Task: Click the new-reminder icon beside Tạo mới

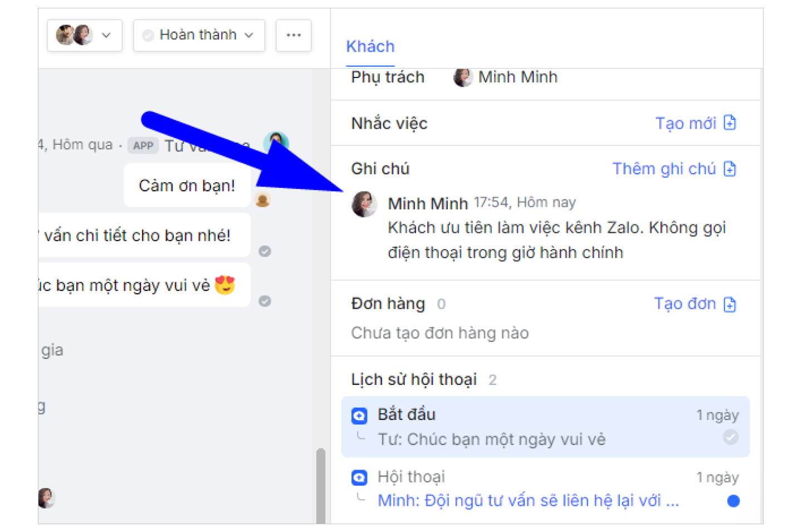Action: (x=730, y=123)
